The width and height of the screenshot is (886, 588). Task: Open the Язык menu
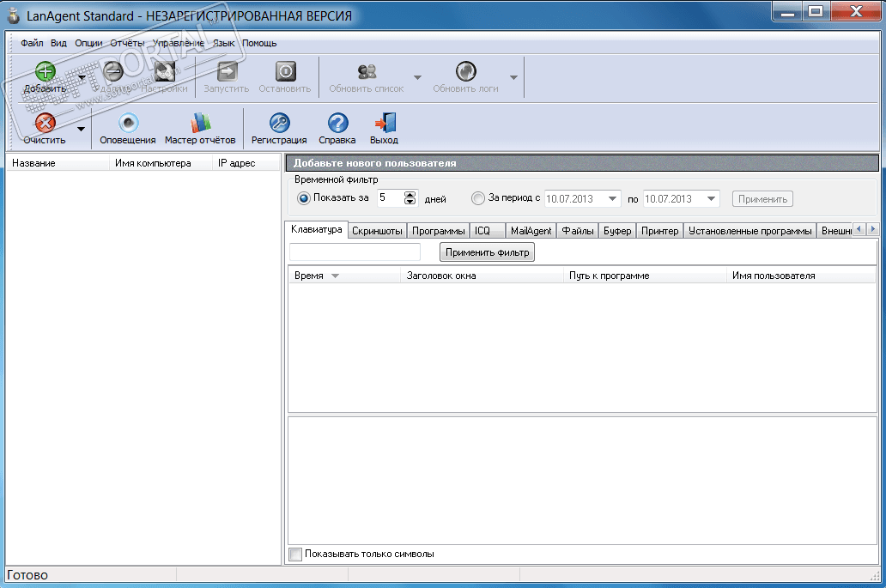tap(224, 43)
